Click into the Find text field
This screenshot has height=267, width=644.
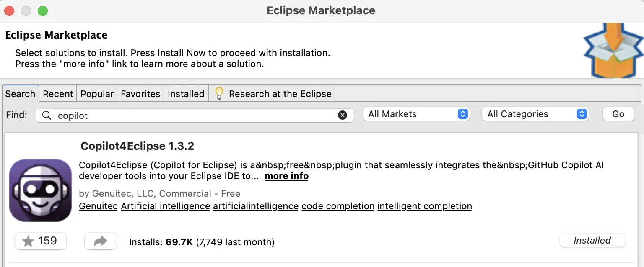pyautogui.click(x=193, y=116)
